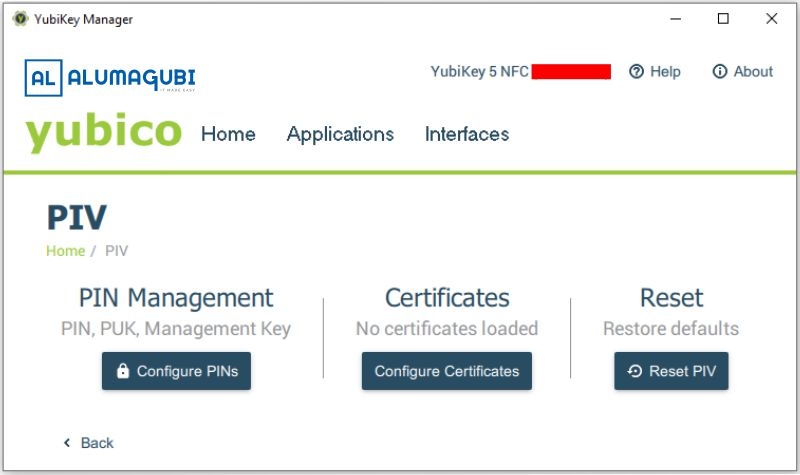Screen dimensions: 800x475
Task: Go back using the Back link
Action: point(88,443)
